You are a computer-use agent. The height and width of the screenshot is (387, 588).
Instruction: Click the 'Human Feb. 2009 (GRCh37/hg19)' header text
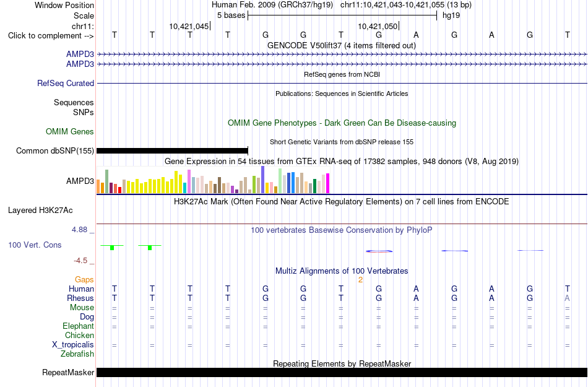tap(272, 5)
